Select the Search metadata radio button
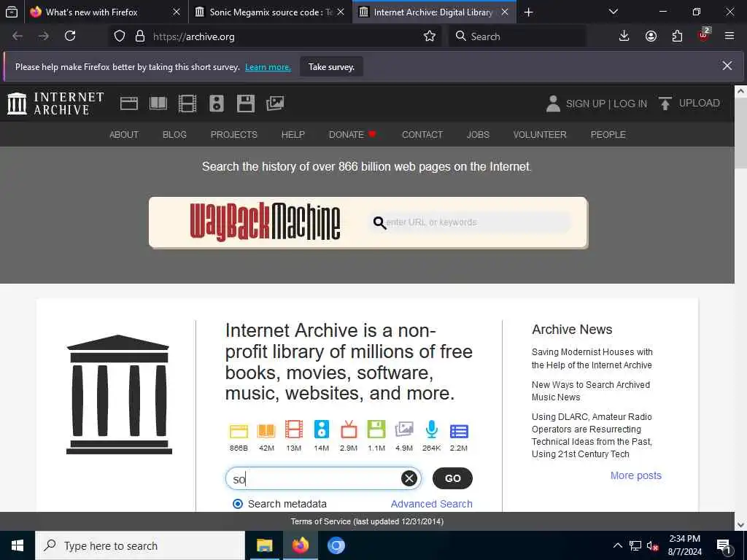 [x=238, y=504]
